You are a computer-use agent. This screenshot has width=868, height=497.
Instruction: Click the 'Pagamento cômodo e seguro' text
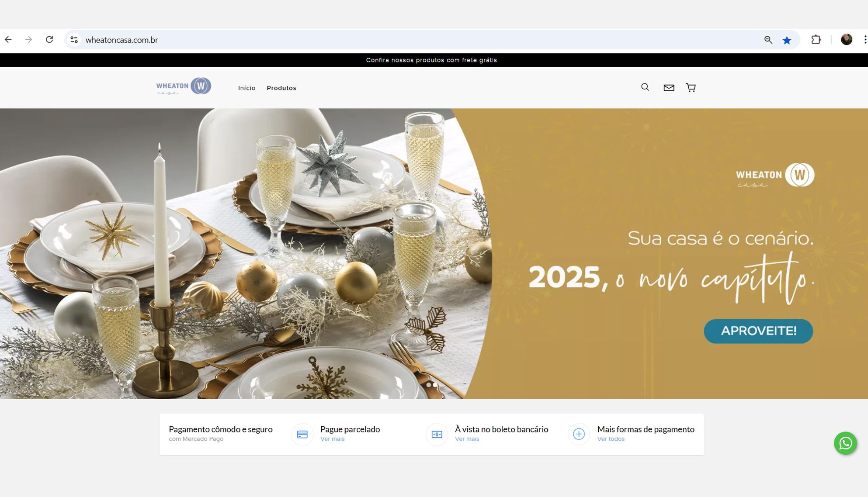pos(221,429)
